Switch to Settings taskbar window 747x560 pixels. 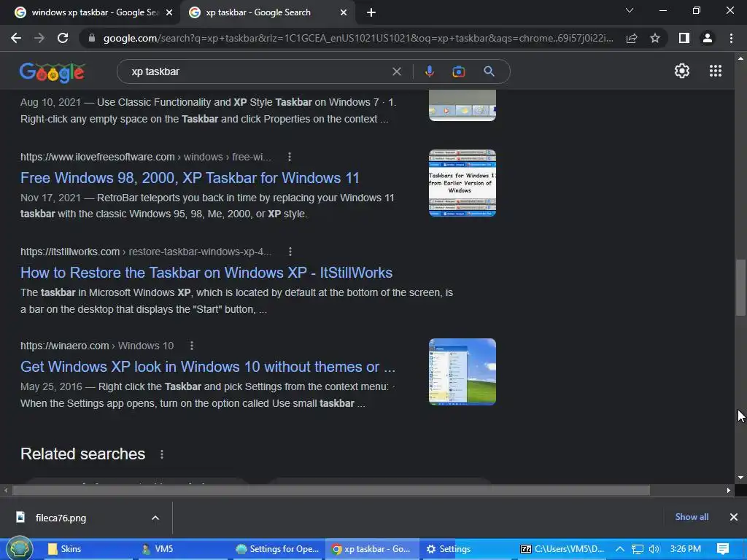tap(468, 549)
